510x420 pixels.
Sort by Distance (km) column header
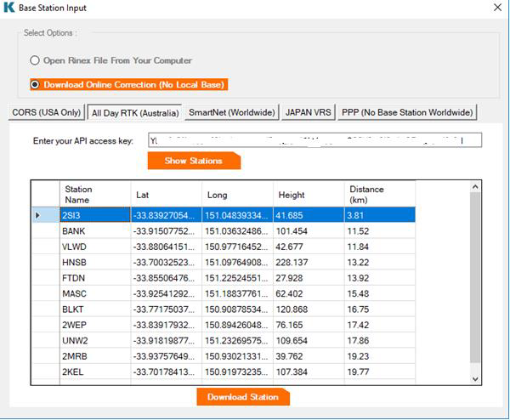click(x=380, y=195)
